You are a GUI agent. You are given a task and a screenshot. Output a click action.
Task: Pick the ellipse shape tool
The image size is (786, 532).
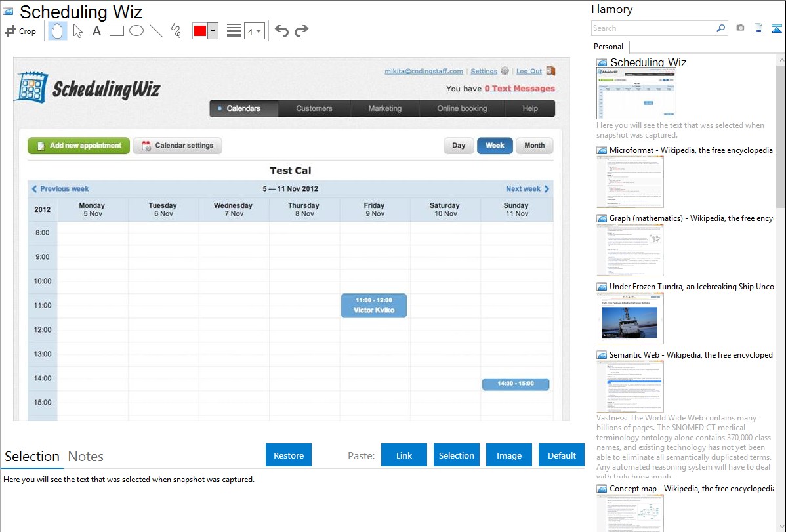[x=136, y=31]
